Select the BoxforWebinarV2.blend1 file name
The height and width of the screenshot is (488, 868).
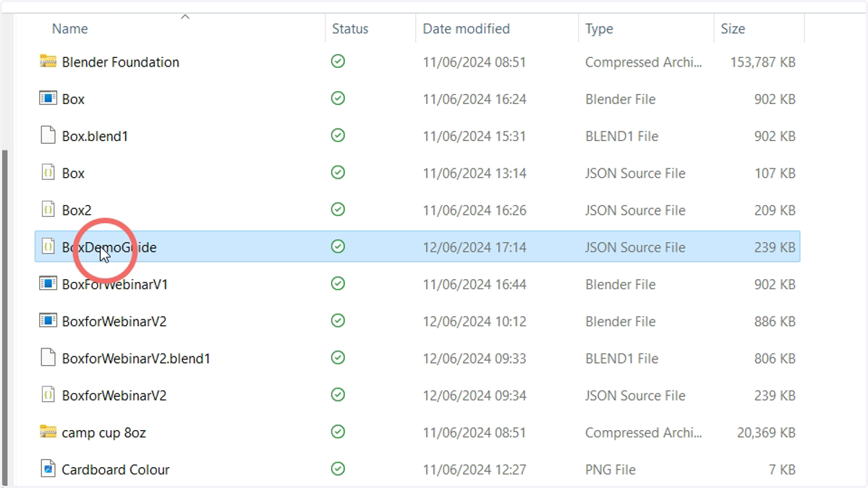coord(136,358)
